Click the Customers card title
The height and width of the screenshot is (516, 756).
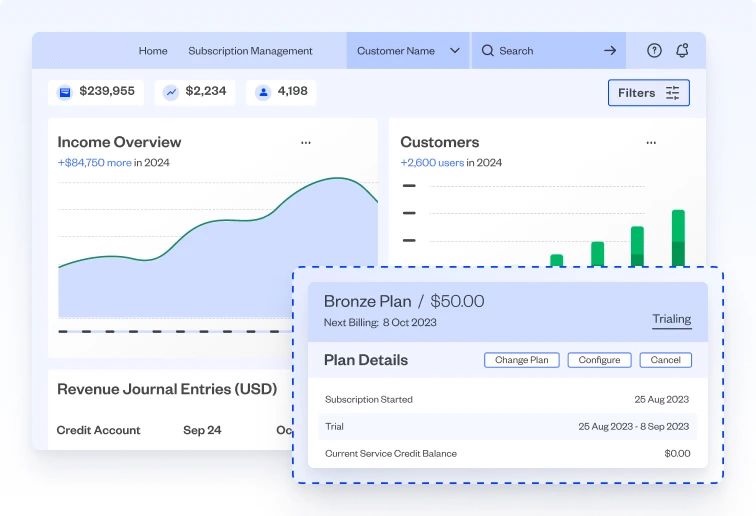(440, 142)
